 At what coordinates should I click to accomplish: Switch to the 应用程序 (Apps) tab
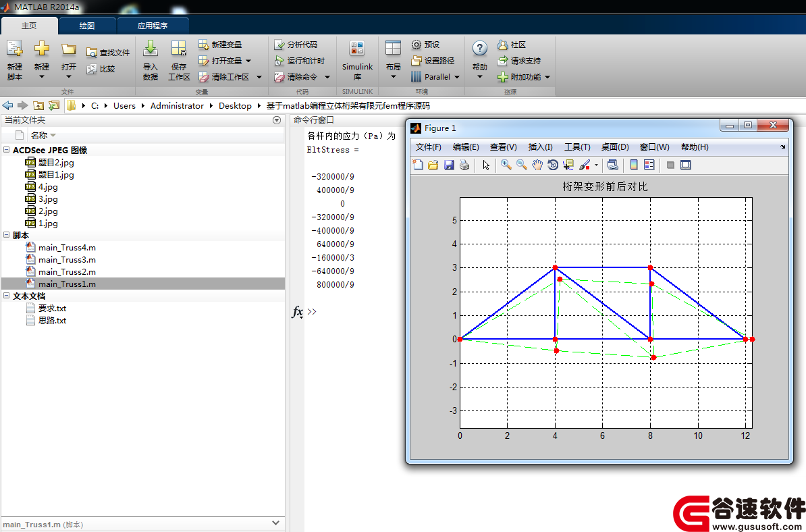pos(153,25)
